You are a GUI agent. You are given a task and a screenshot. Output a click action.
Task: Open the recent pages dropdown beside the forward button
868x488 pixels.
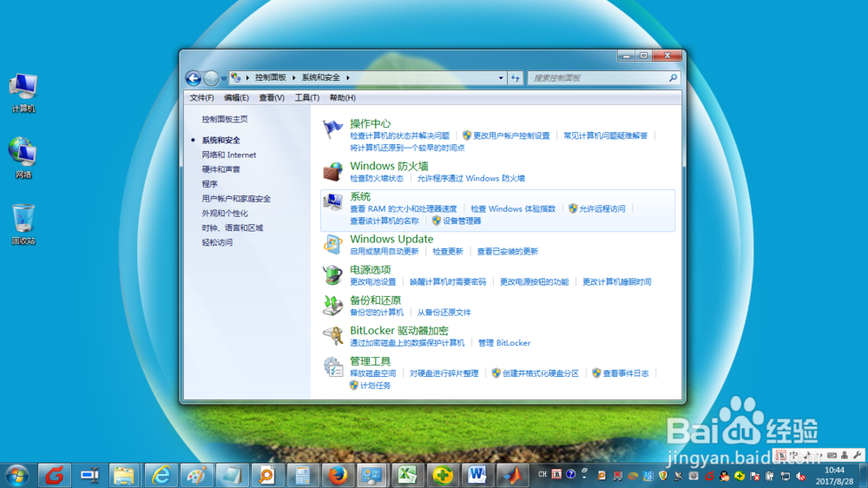[x=224, y=79]
